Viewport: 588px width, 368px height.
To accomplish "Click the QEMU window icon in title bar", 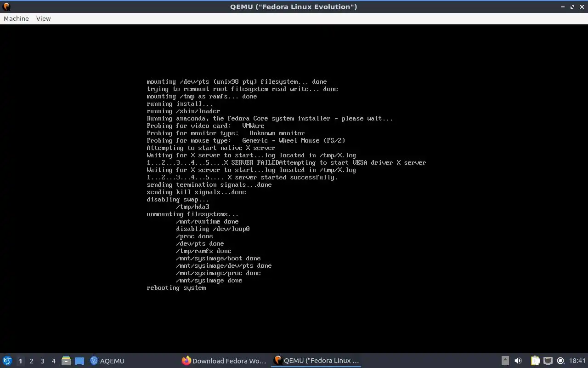I will 6,6.
